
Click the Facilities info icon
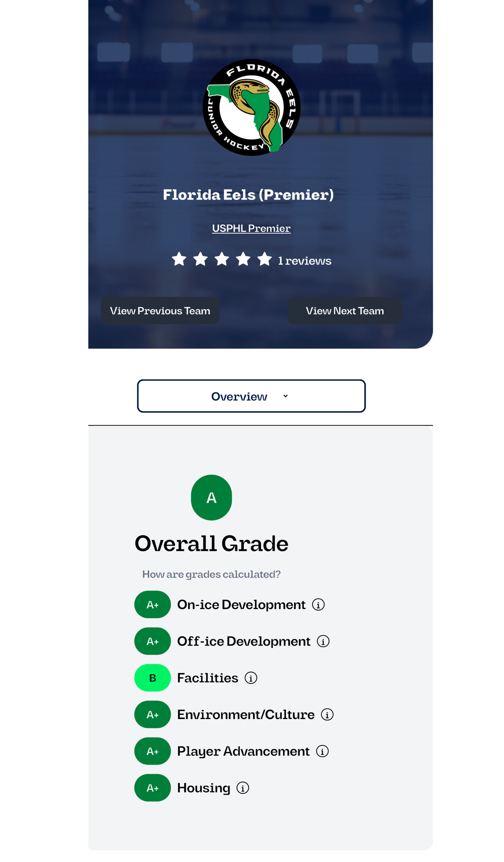click(x=252, y=678)
